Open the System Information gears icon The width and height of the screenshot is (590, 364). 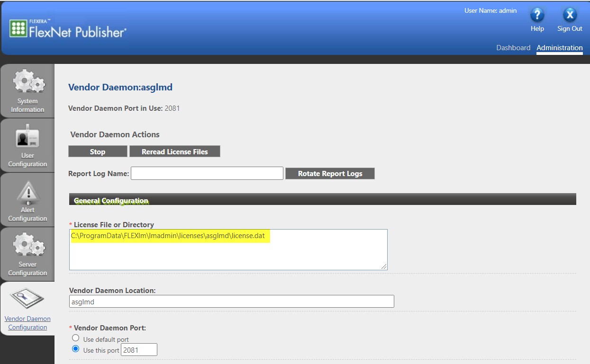tap(28, 82)
